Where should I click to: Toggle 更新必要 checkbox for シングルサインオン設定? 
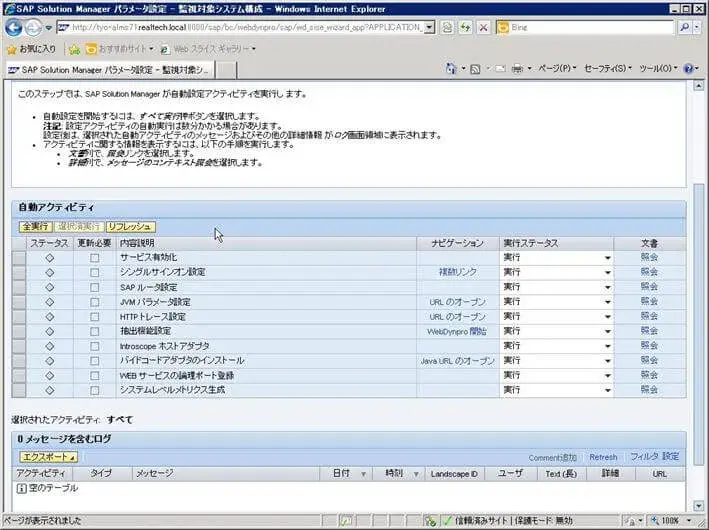click(95, 273)
